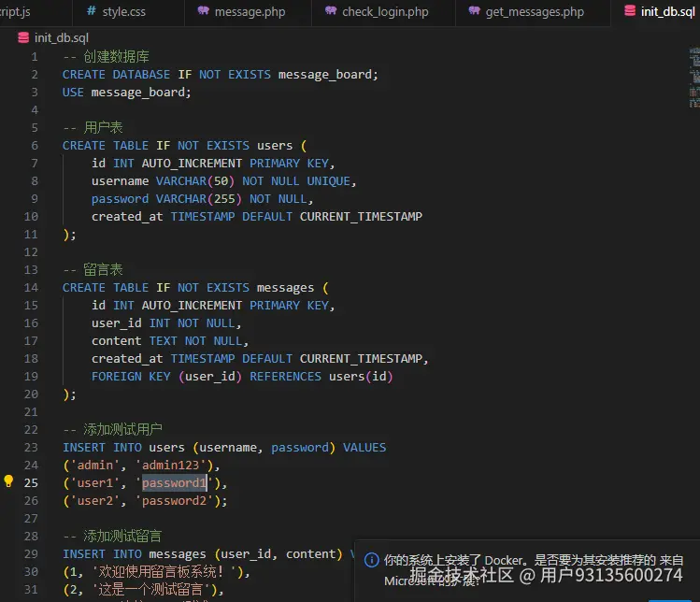Click the '-- 添加测试留言' comment on line 28

[112, 537]
